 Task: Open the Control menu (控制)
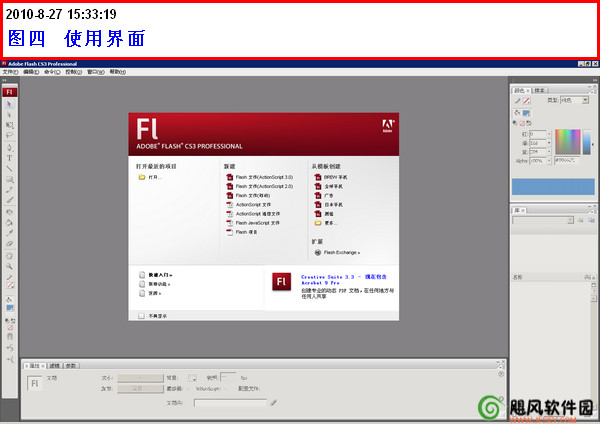(x=73, y=72)
